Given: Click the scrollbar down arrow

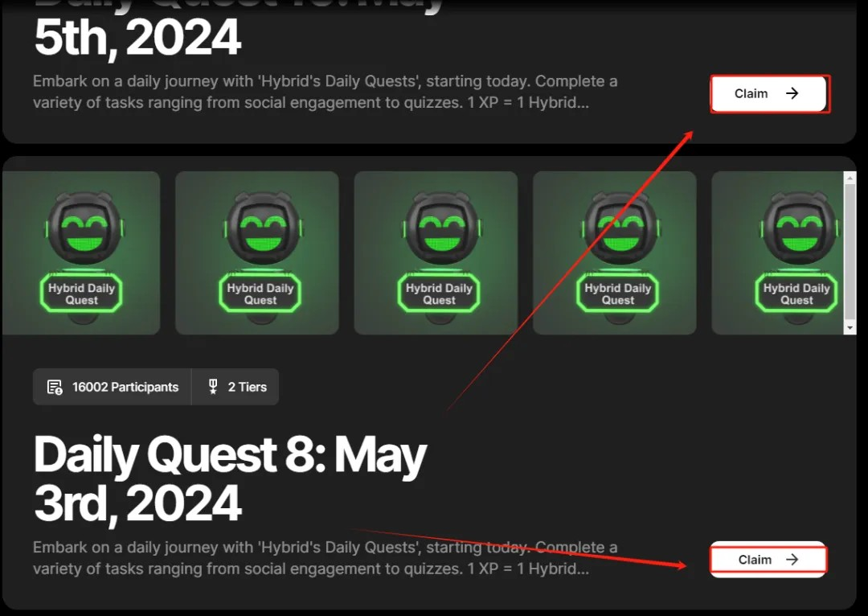Looking at the screenshot, I should pyautogui.click(x=850, y=328).
